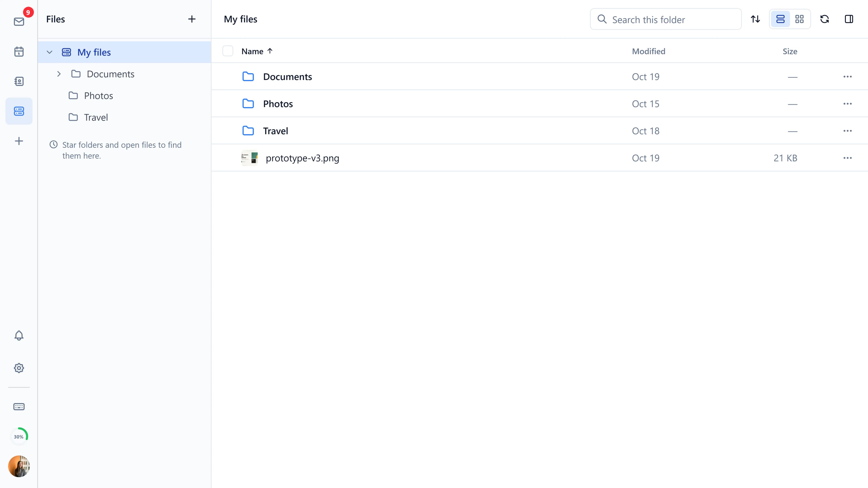Click the prototype-v3.png file name
Image resolution: width=868 pixels, height=488 pixels.
click(x=302, y=158)
